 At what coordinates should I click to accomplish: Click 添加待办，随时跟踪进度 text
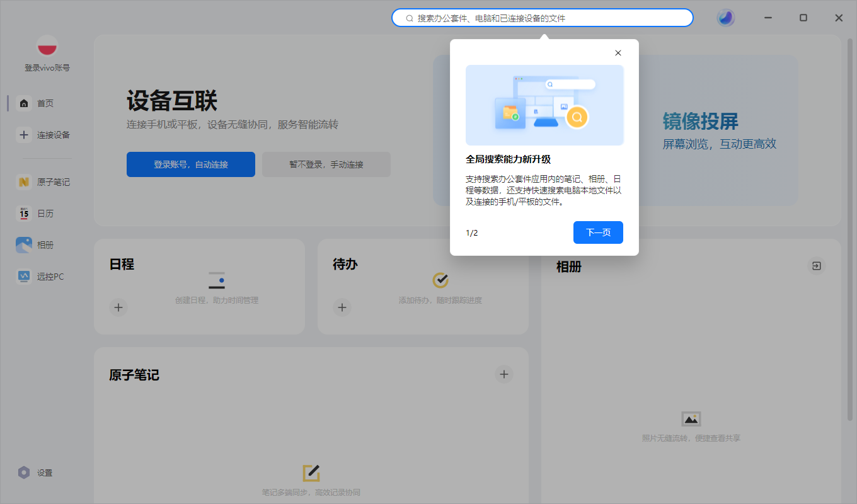(440, 301)
